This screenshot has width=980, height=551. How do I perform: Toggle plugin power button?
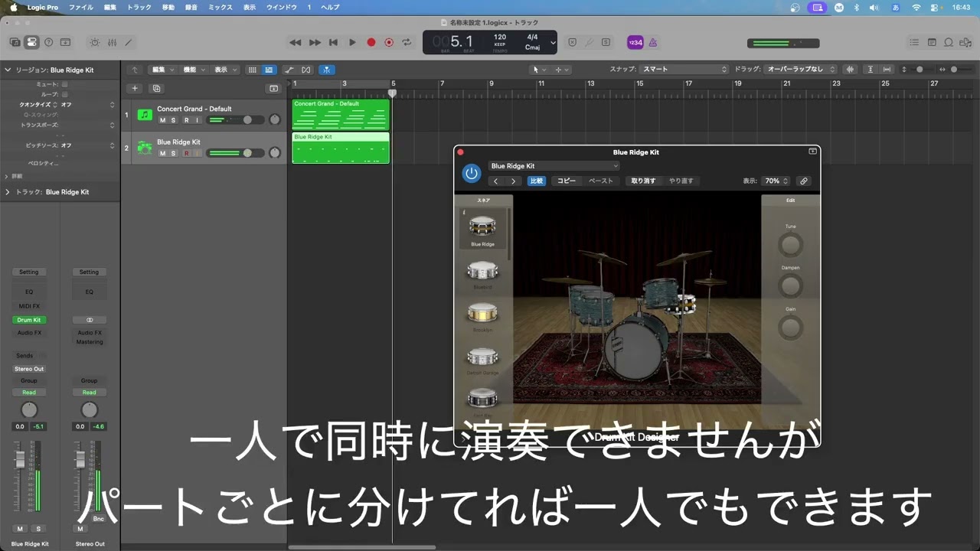(472, 174)
